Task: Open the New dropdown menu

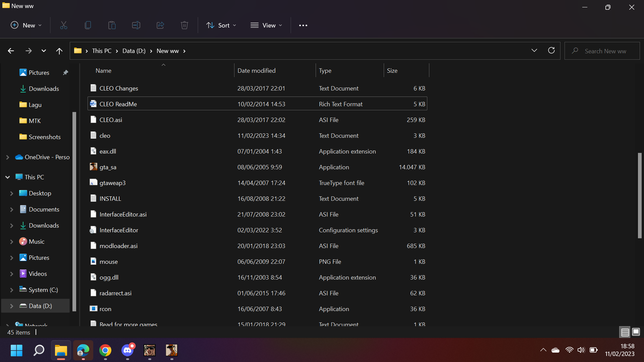Action: (x=26, y=25)
